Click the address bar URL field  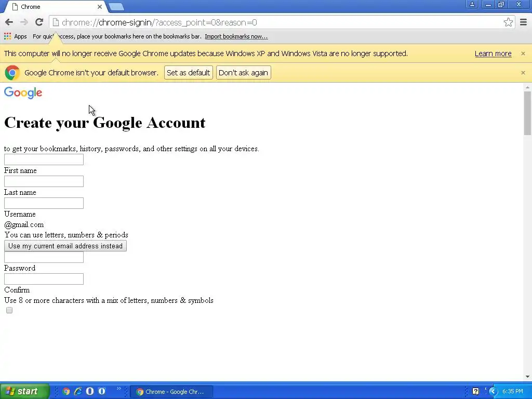tap(282, 22)
